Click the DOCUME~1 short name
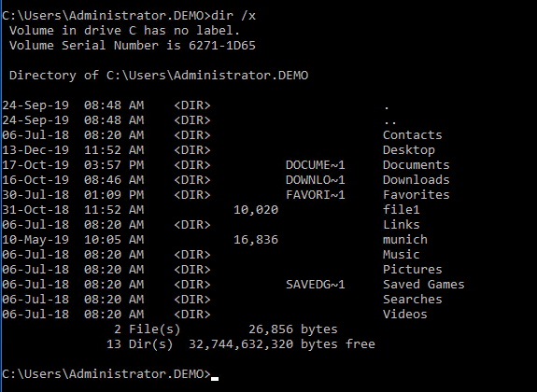This screenshot has width=537, height=392. (315, 164)
